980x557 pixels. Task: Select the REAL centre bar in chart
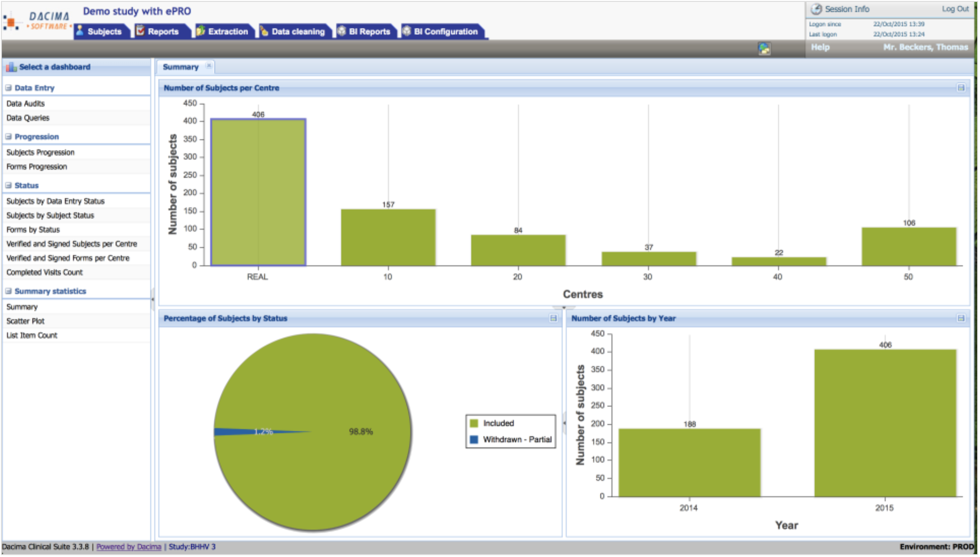(x=258, y=192)
